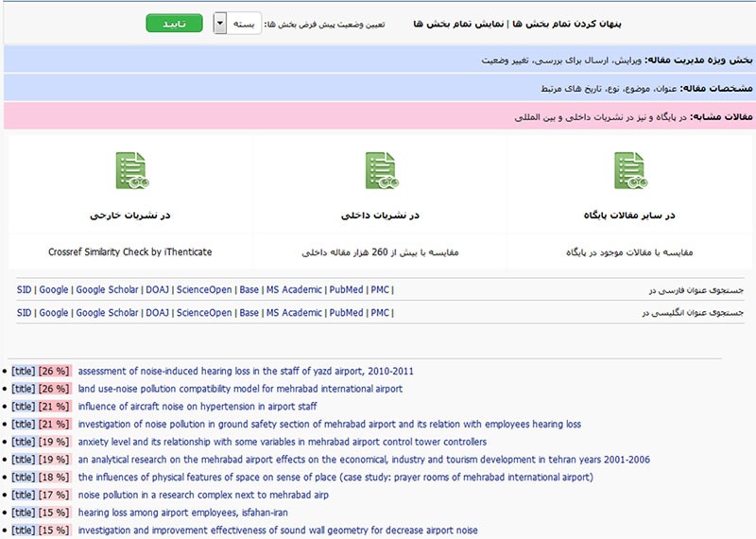Open 'land use-noise pollution compatibility model' article
The width and height of the screenshot is (756, 539).
[240, 389]
